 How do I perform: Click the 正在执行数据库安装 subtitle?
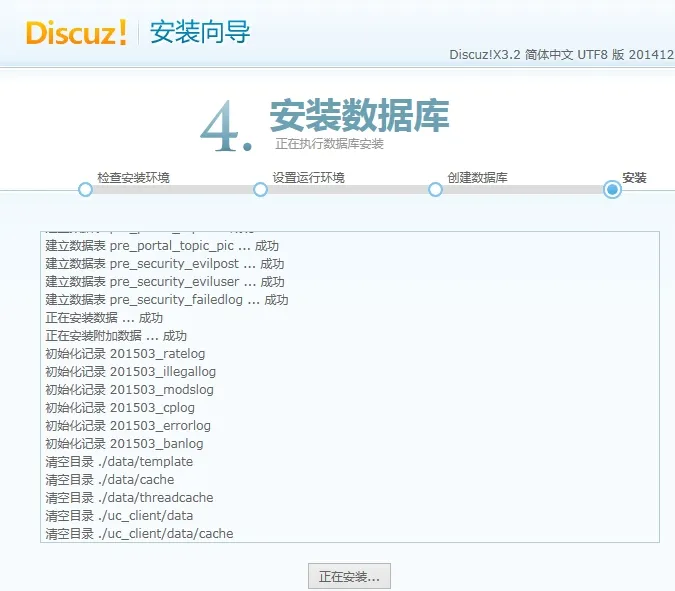click(329, 144)
